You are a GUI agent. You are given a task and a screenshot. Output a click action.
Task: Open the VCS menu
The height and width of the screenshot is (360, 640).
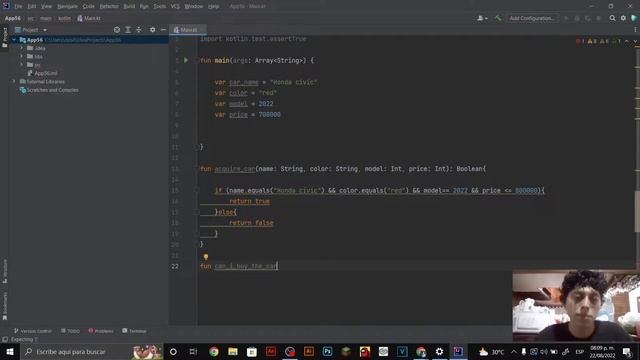[175, 7]
